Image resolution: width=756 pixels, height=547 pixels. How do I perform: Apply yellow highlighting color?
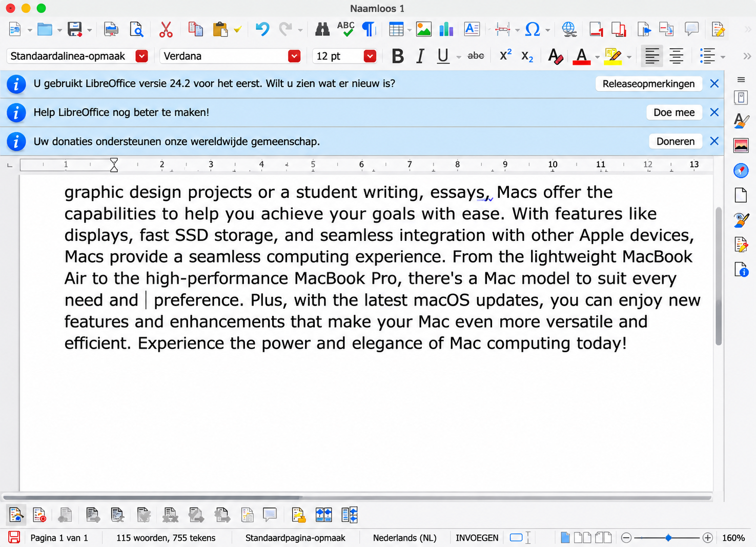click(613, 56)
